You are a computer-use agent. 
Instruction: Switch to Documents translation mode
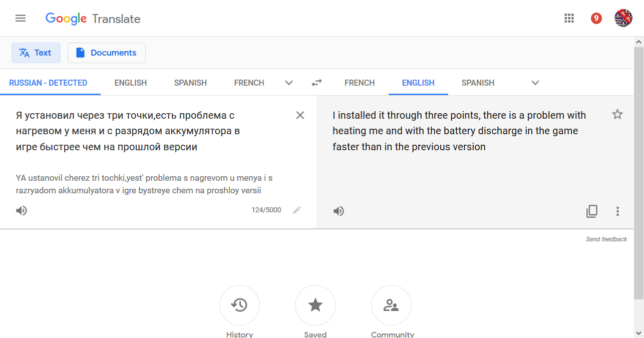click(107, 53)
